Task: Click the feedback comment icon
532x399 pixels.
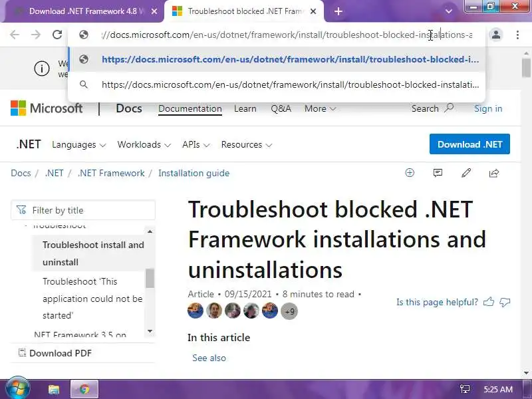Action: (438, 173)
